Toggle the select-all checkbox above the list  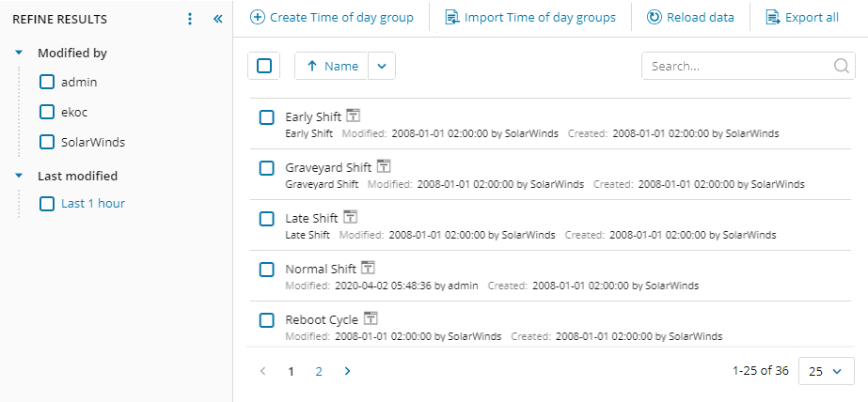(264, 66)
